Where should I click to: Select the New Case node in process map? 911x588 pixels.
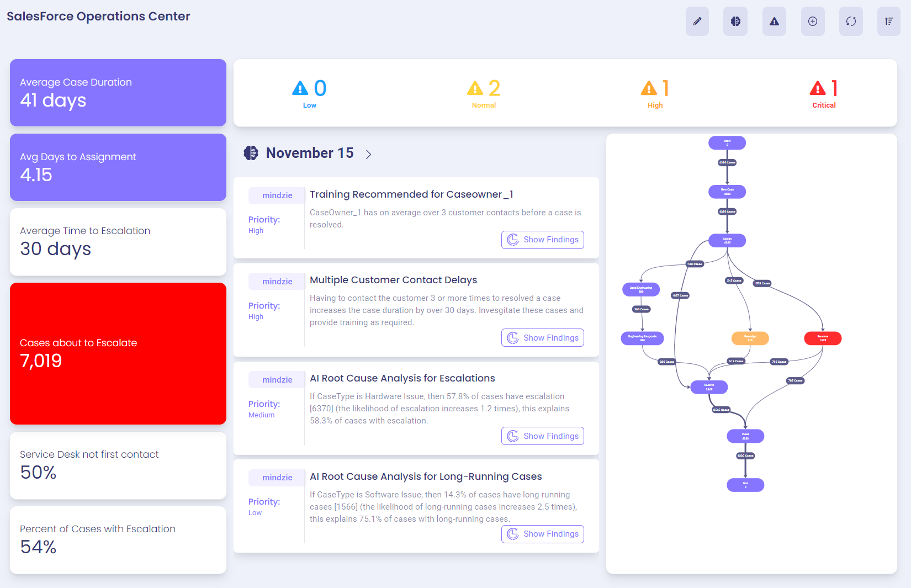pos(727,192)
